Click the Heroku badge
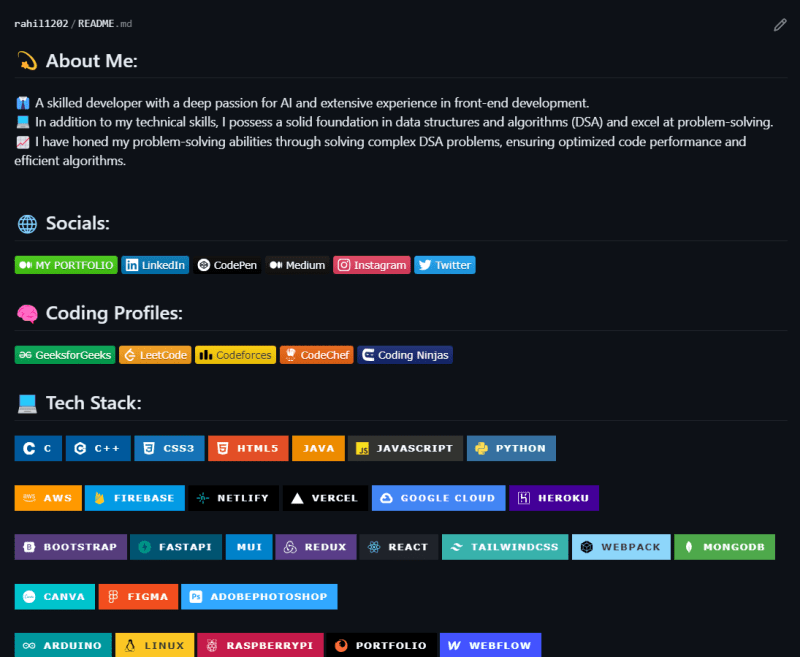800x657 pixels. point(554,498)
